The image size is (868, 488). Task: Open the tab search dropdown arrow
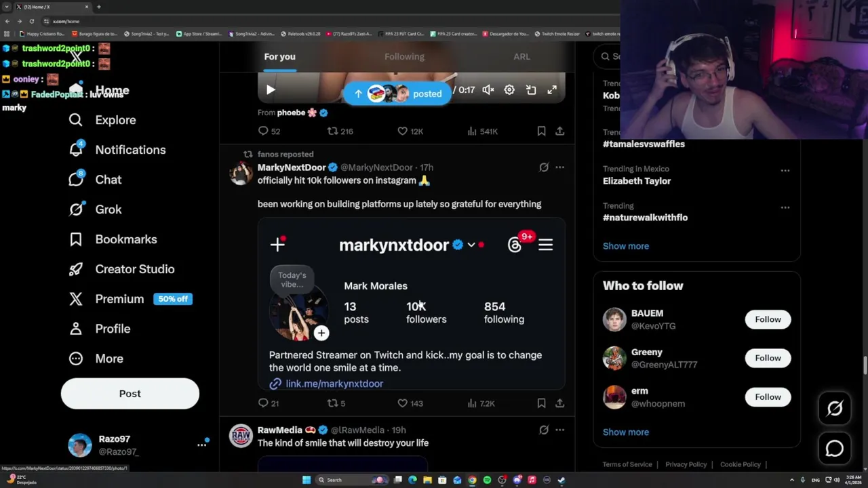click(6, 7)
